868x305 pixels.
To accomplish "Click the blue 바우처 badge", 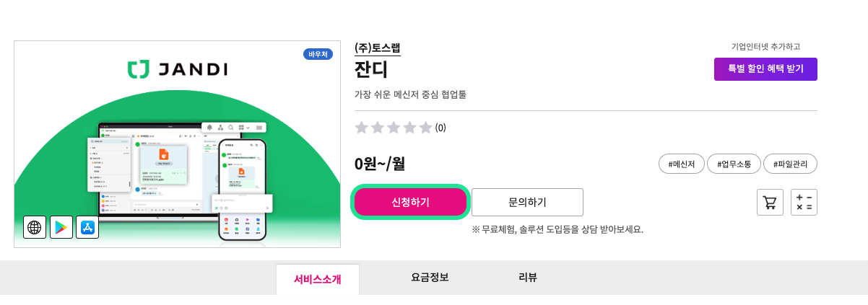I will click(318, 54).
